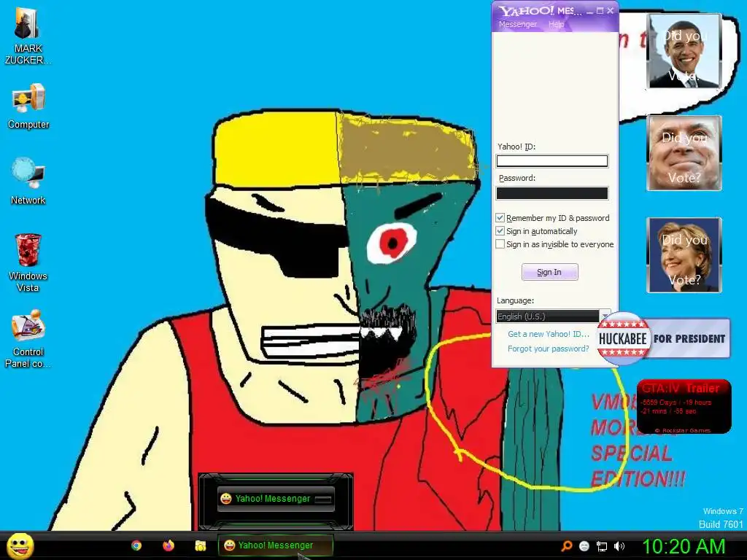Uncheck Sign in automatically
Viewport: 747px width, 560px height.
point(500,231)
